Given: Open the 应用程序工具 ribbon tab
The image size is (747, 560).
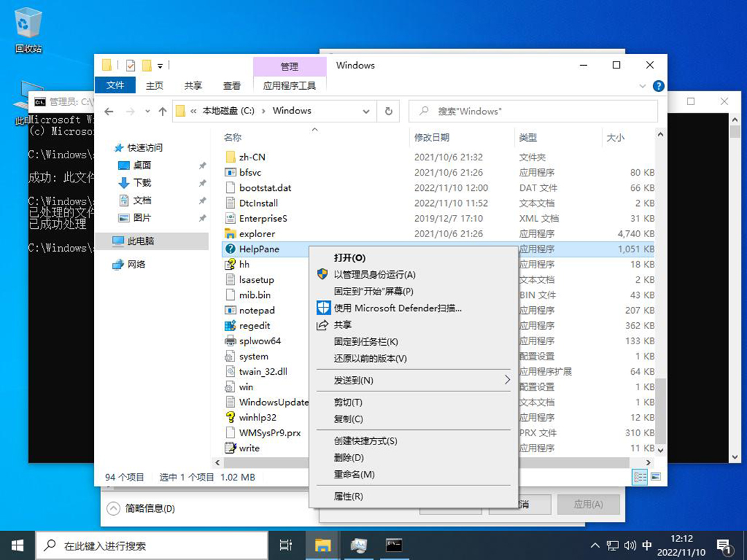Looking at the screenshot, I should 290,86.
